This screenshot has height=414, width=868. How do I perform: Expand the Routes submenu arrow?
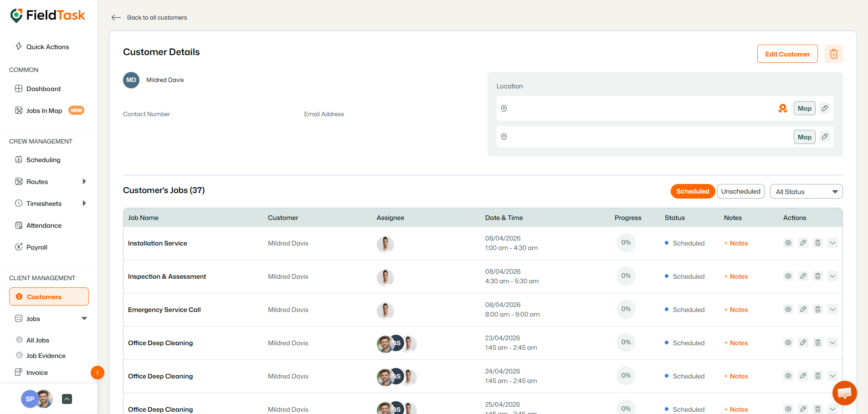click(x=84, y=181)
